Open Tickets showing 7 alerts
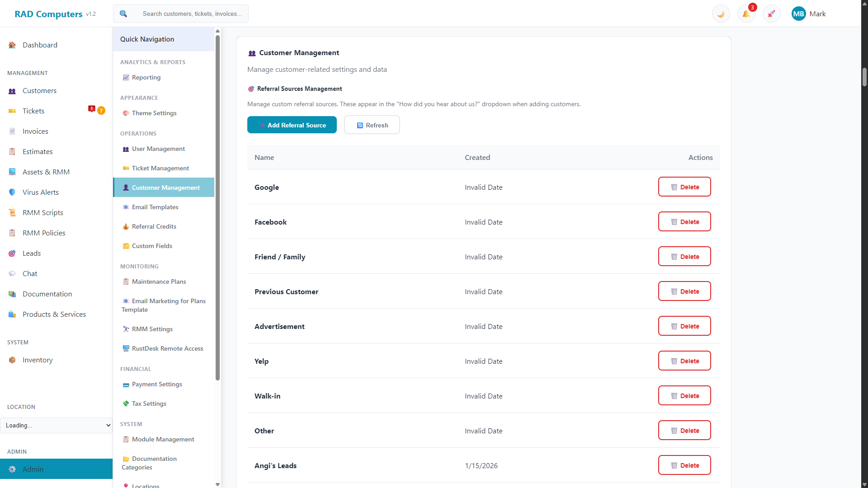 pyautogui.click(x=34, y=111)
